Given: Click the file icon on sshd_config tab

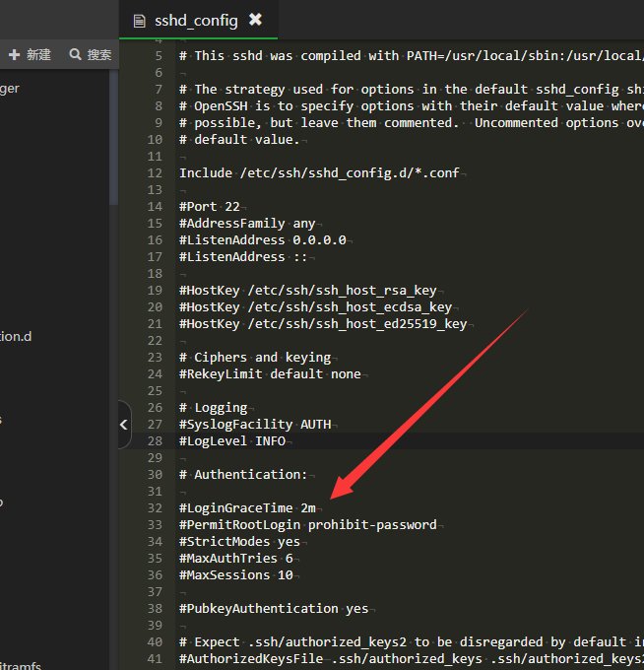Looking at the screenshot, I should coord(138,20).
